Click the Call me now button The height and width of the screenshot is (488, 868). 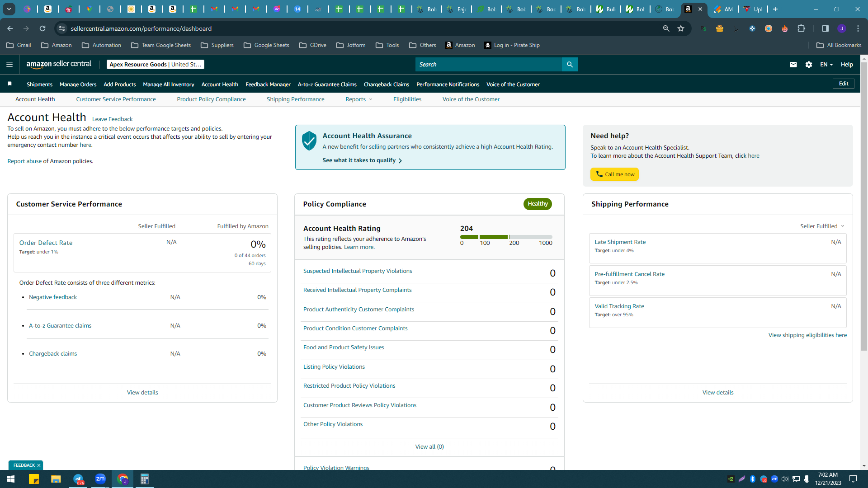pos(614,174)
